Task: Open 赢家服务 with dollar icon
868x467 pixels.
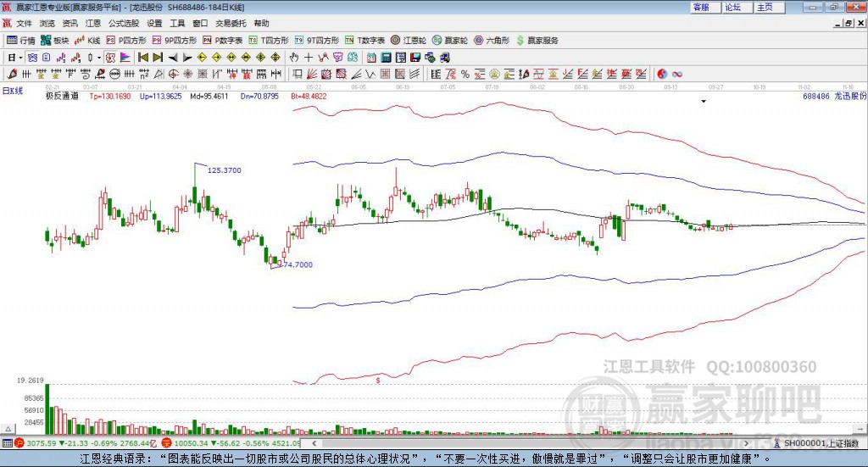Action: coord(537,41)
